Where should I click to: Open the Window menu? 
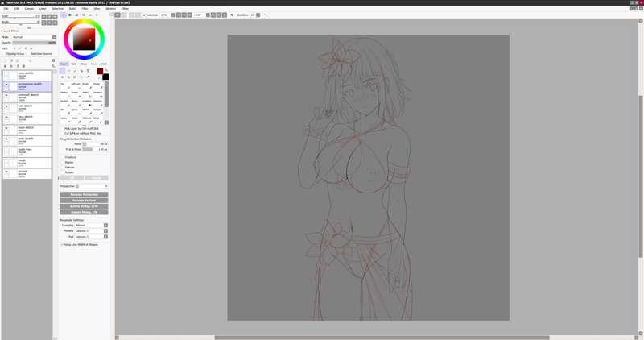110,8
